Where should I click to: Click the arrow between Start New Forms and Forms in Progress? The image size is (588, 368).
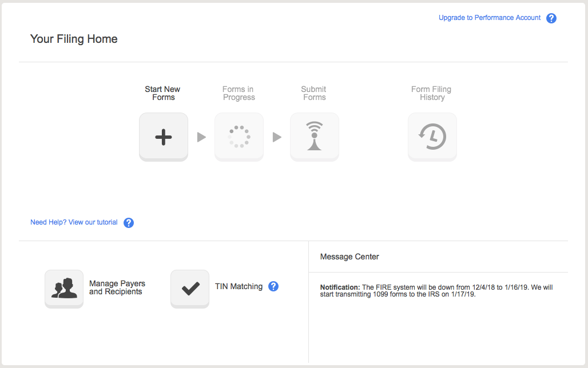[201, 137]
